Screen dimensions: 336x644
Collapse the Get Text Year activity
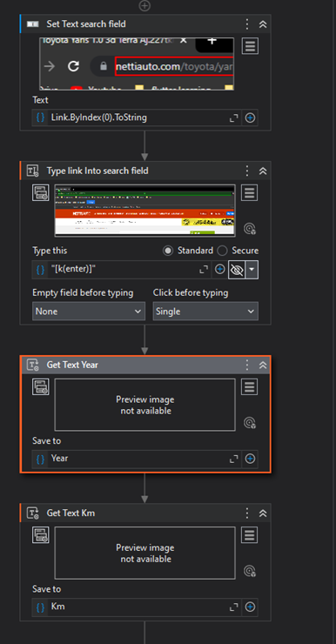(x=263, y=366)
